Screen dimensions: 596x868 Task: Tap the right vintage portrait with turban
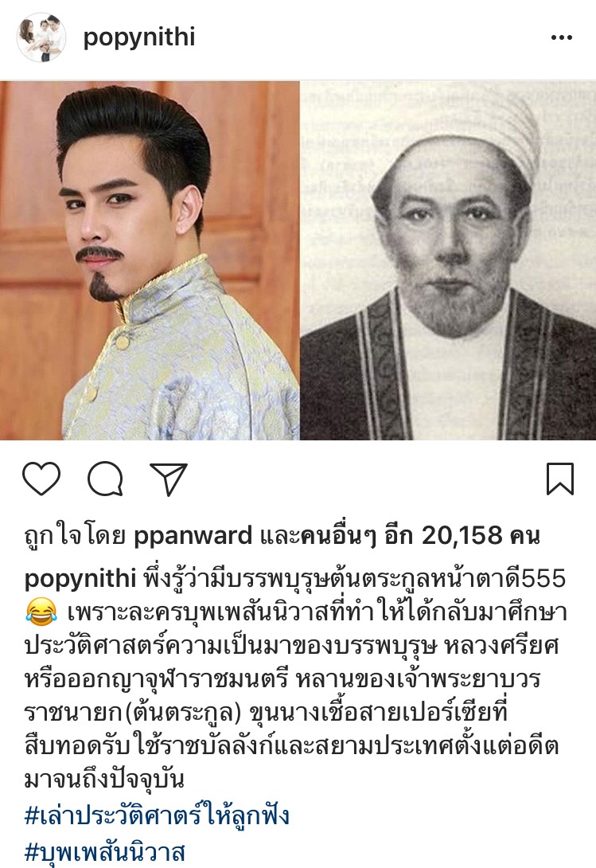coord(448,260)
